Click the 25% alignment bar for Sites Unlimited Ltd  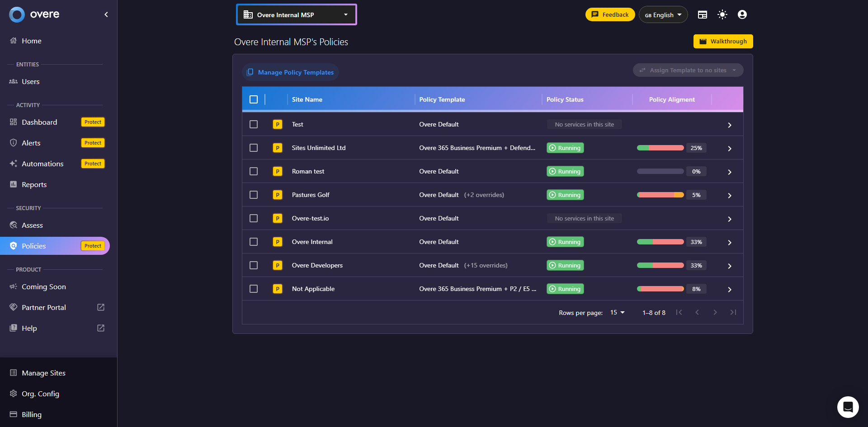pyautogui.click(x=660, y=148)
